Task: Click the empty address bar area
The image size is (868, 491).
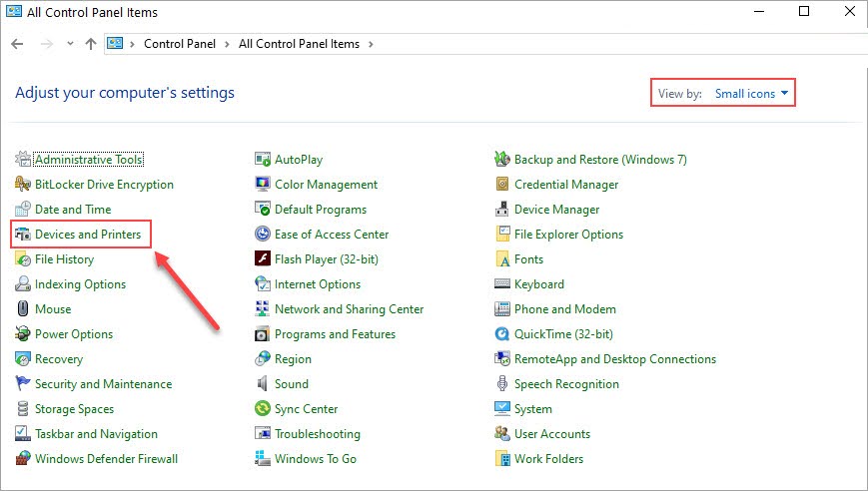Action: [599, 44]
